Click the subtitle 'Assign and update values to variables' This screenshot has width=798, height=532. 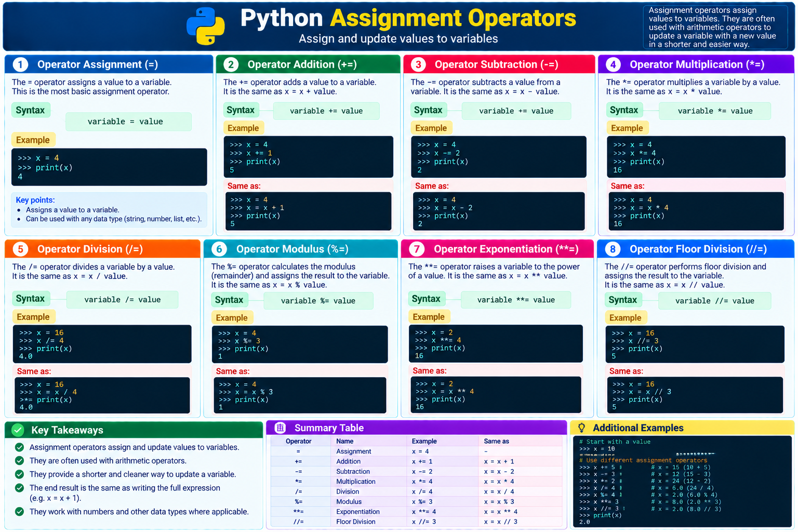[398, 38]
